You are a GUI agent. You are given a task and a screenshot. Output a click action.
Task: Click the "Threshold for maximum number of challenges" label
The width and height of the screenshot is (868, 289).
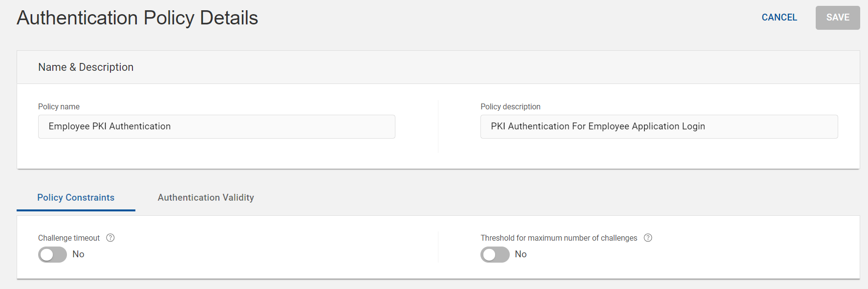pyautogui.click(x=559, y=238)
